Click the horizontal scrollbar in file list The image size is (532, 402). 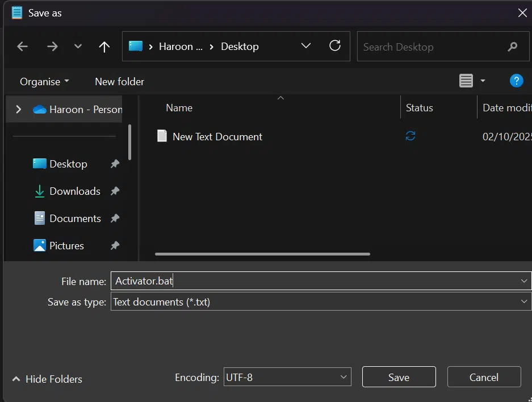[262, 254]
